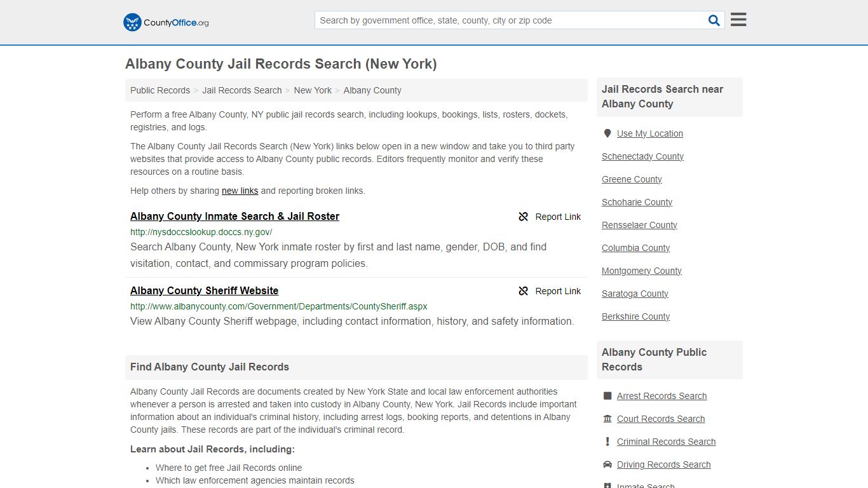
Task: Choose Use My Location
Action: pyautogui.click(x=649, y=133)
